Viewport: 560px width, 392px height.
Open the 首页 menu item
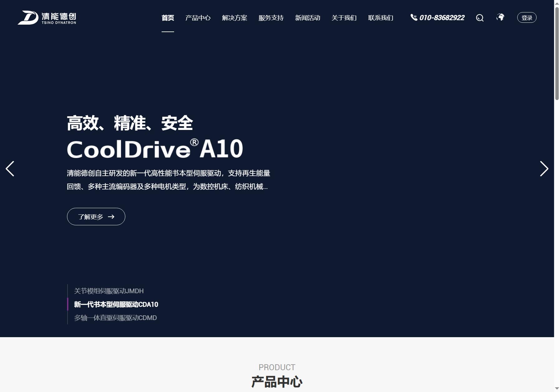[168, 18]
